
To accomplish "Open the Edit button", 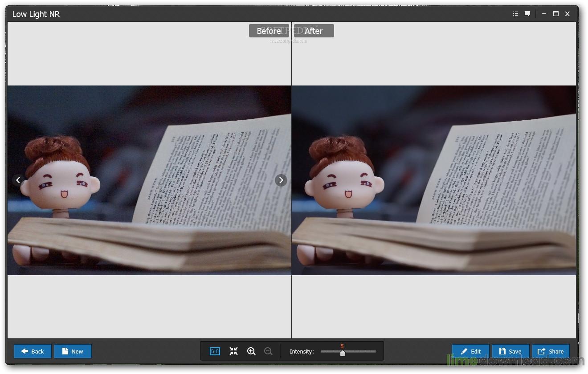I will point(470,351).
